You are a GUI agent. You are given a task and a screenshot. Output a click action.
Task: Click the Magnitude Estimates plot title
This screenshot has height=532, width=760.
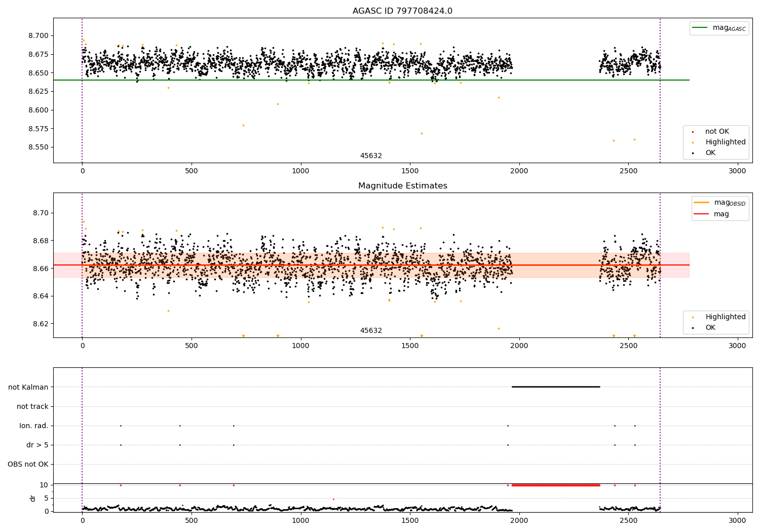402,186
